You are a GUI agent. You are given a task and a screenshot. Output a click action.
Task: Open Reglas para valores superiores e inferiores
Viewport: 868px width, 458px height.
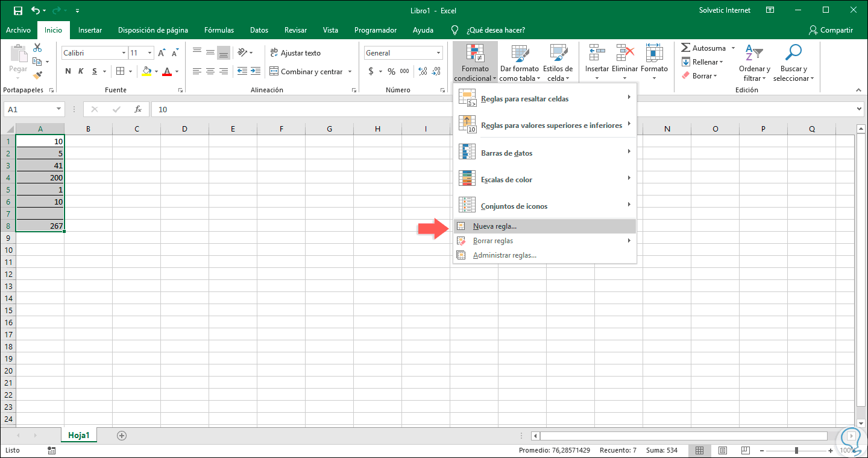click(544, 125)
